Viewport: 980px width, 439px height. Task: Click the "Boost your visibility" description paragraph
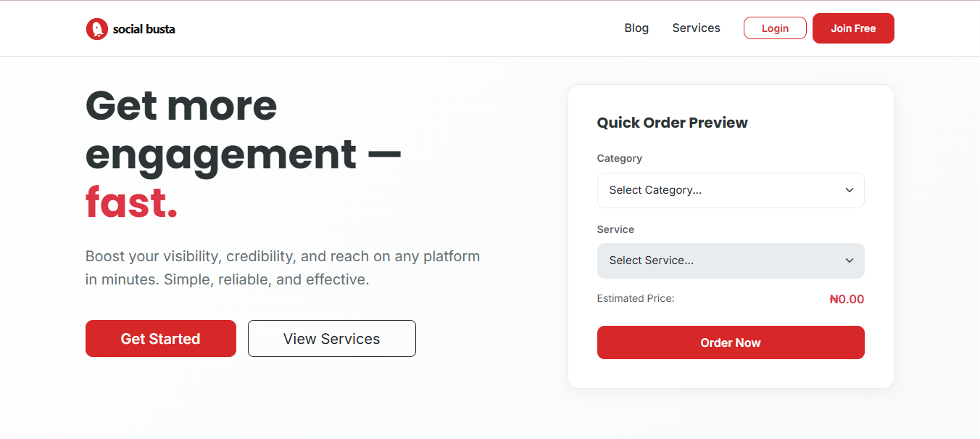(x=283, y=268)
